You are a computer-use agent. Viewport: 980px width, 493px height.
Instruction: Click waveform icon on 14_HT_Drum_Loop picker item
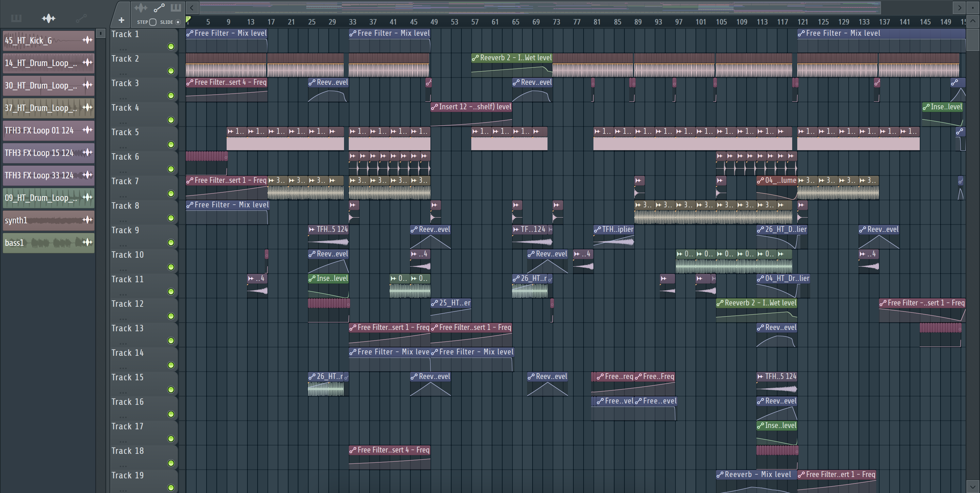pyautogui.click(x=87, y=62)
